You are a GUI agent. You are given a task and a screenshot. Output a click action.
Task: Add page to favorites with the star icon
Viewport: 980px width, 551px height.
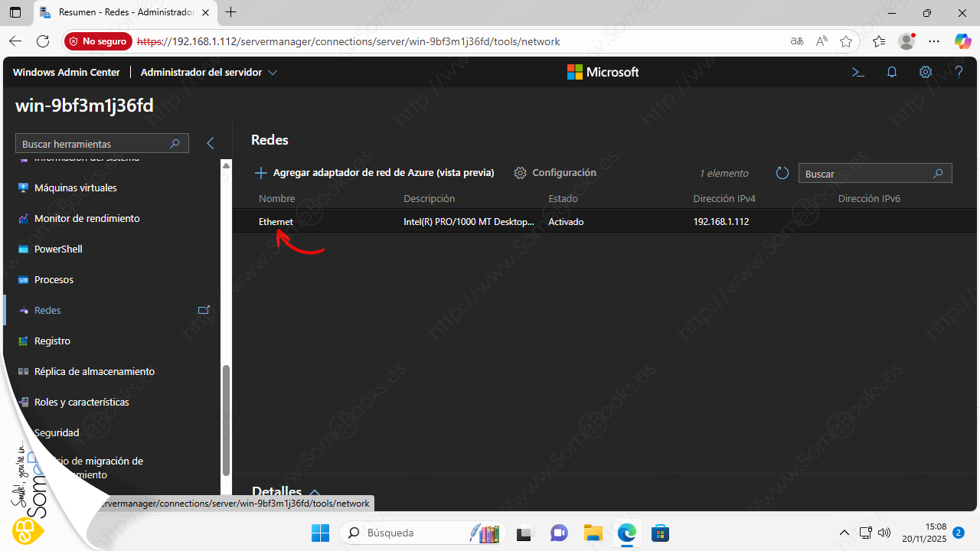pyautogui.click(x=846, y=41)
